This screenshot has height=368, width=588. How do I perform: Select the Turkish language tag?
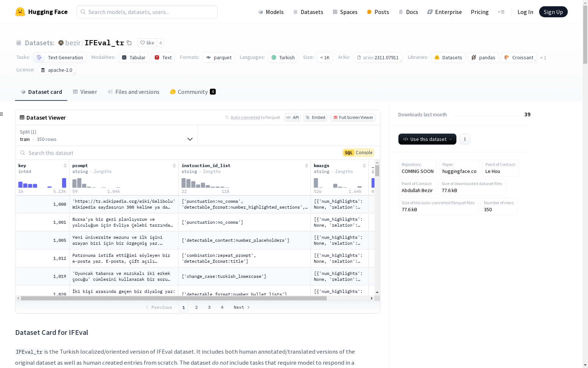click(x=283, y=57)
